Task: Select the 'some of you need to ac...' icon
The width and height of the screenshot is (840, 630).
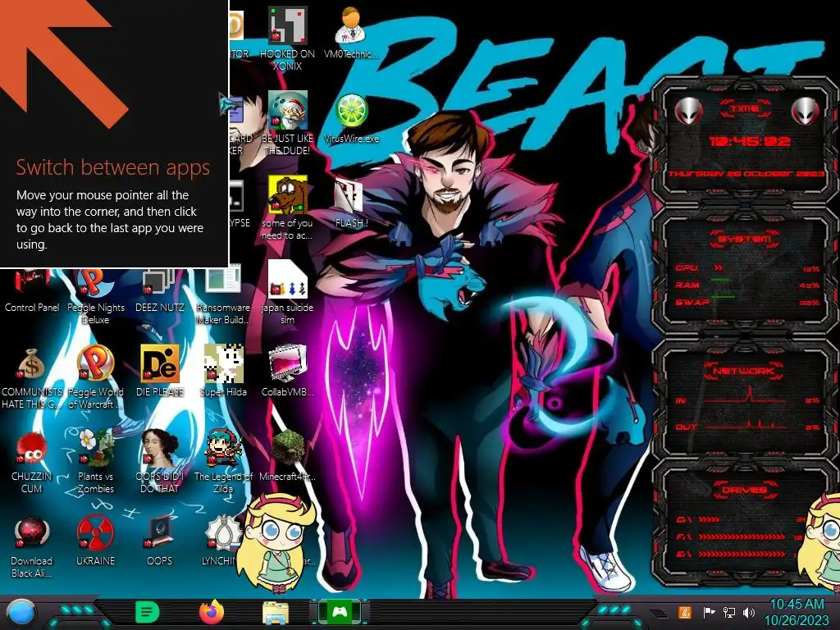Action: point(287,208)
